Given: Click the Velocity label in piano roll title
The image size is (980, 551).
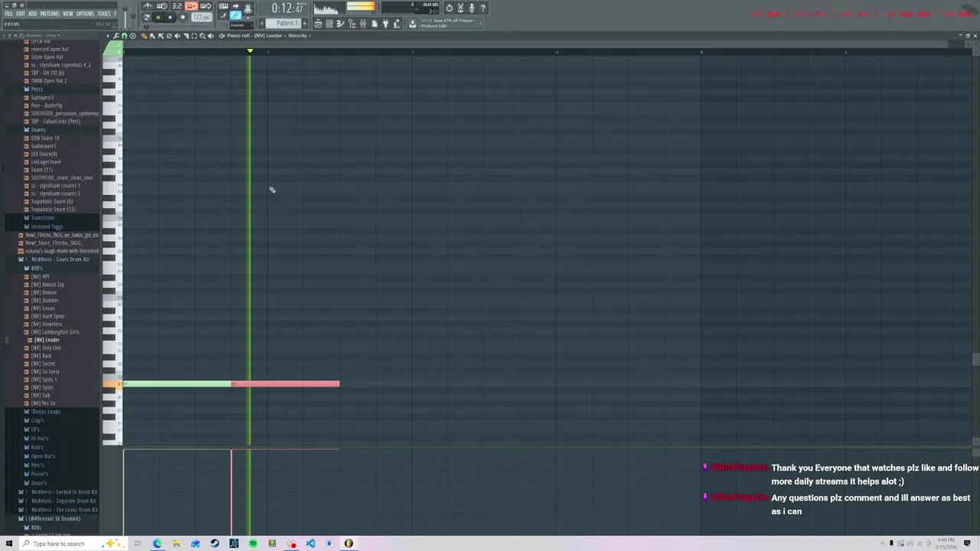Looking at the screenshot, I should (297, 35).
